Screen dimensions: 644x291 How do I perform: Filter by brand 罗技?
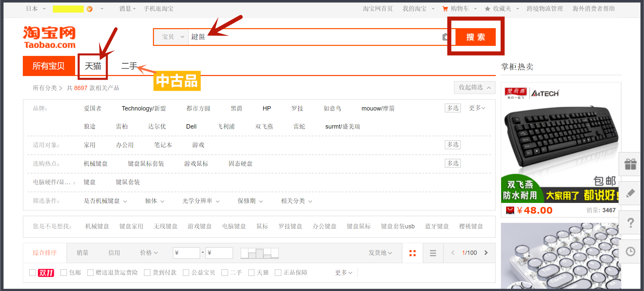click(x=297, y=108)
